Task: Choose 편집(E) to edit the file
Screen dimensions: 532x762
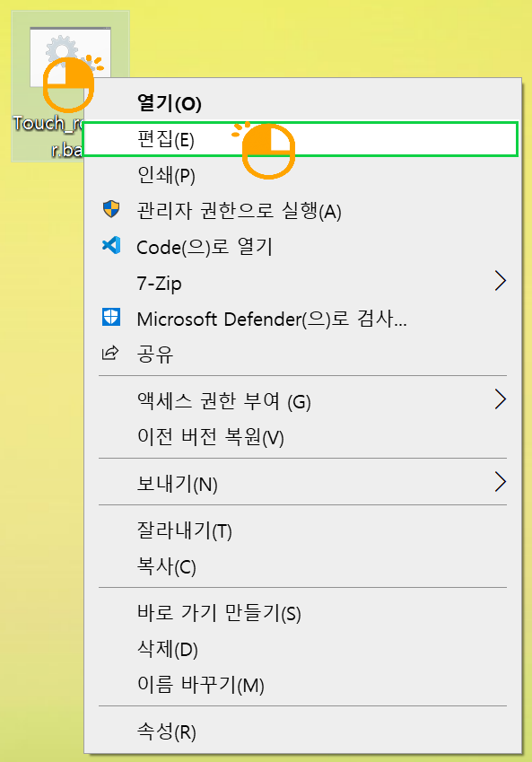Action: [x=301, y=139]
